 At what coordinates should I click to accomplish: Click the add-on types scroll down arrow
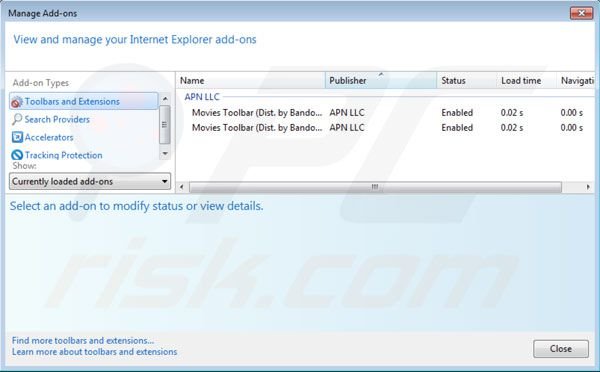coord(165,154)
